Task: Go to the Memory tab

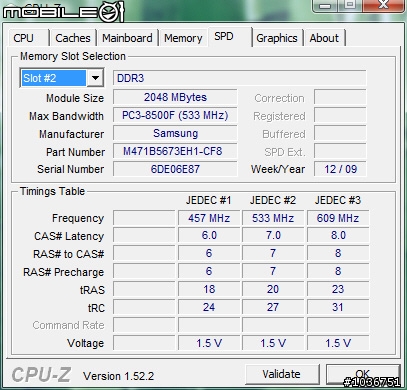Action: 183,38
